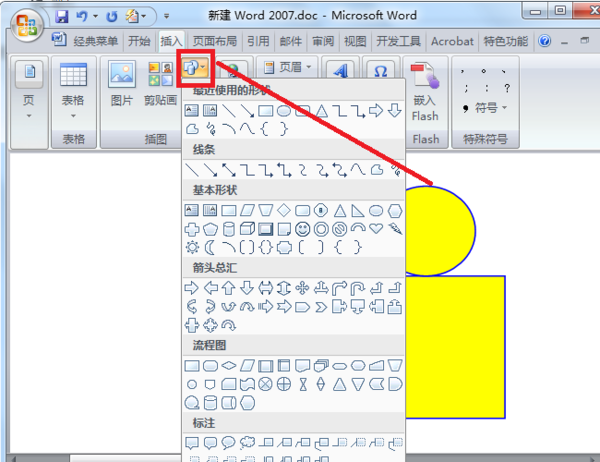Open the 引用 tab
Image resolution: width=600 pixels, height=462 pixels.
coord(258,41)
